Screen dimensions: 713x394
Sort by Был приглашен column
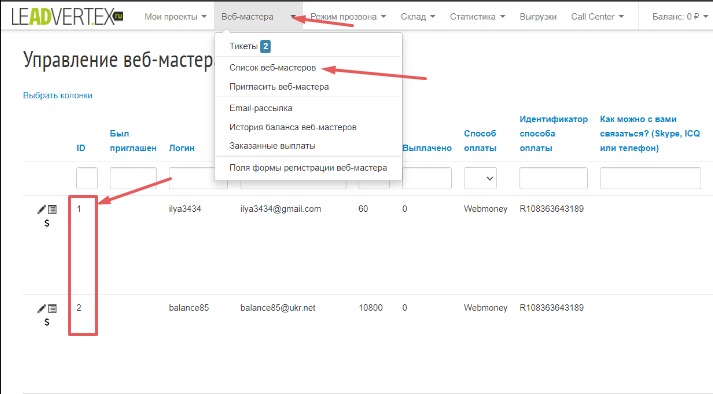pyautogui.click(x=133, y=141)
